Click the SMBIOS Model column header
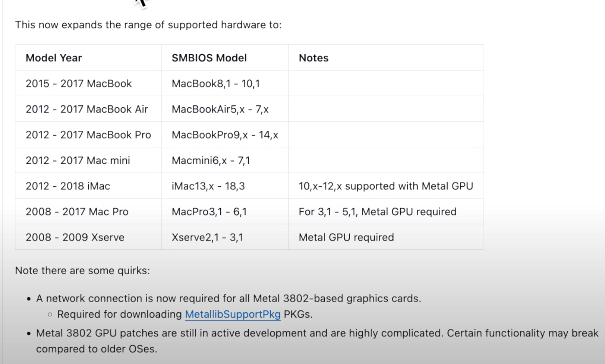 coord(209,58)
